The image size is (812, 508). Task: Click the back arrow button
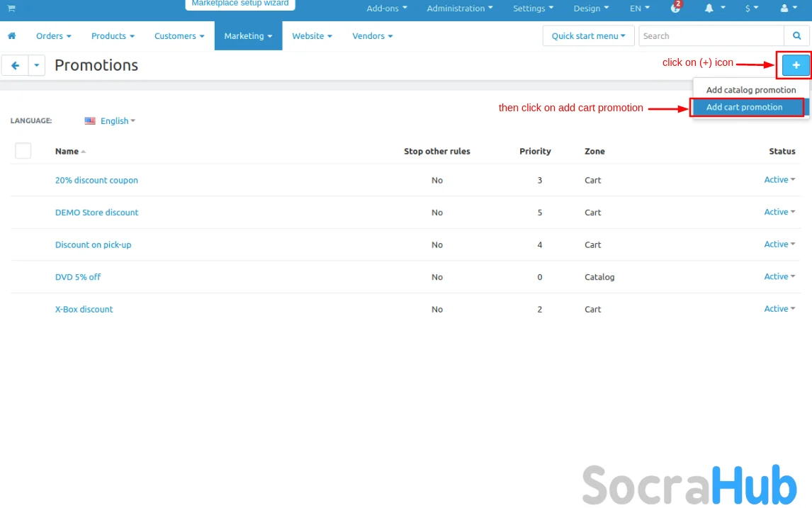click(x=15, y=66)
